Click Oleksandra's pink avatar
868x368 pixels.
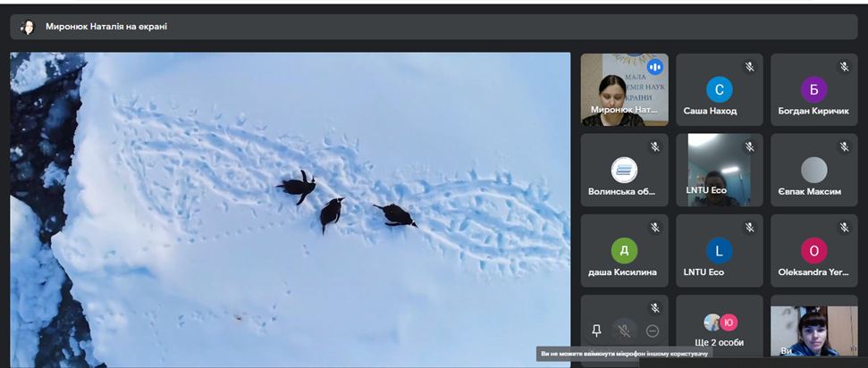[813, 250]
